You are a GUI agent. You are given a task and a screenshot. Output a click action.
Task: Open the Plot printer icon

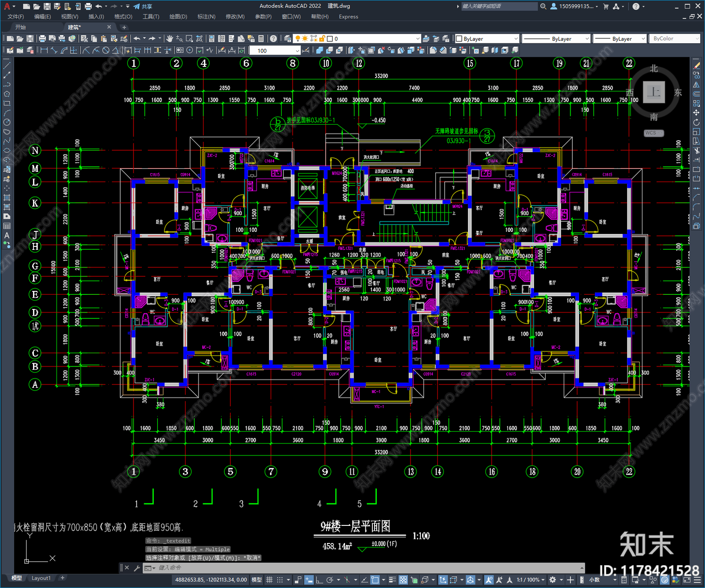[42, 39]
